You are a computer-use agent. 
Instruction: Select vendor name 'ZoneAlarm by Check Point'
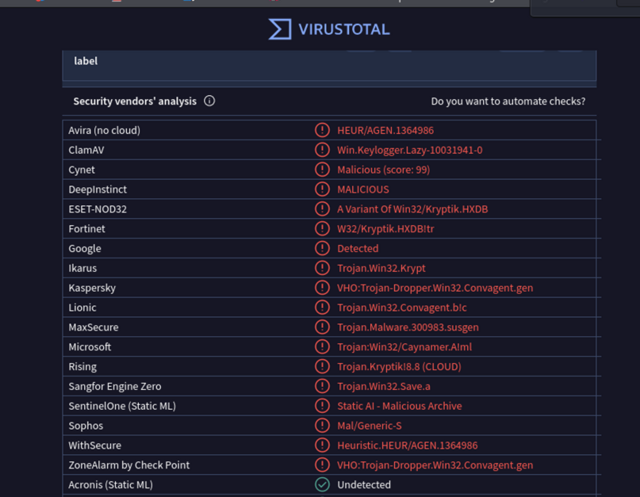pyautogui.click(x=129, y=465)
